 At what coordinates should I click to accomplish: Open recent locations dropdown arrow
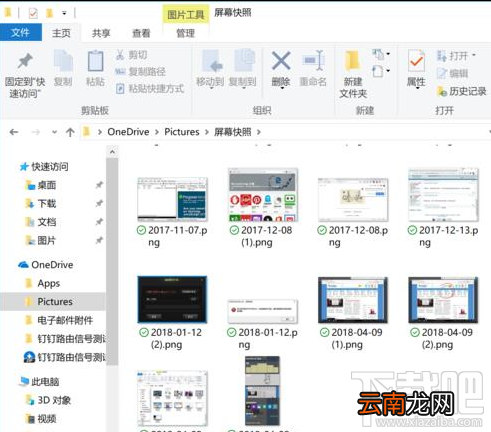pos(54,132)
